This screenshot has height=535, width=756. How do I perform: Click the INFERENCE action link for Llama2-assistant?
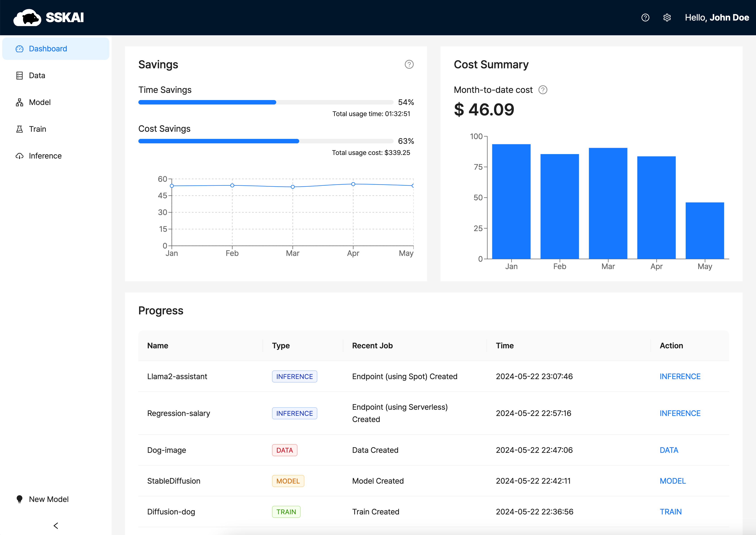680,376
